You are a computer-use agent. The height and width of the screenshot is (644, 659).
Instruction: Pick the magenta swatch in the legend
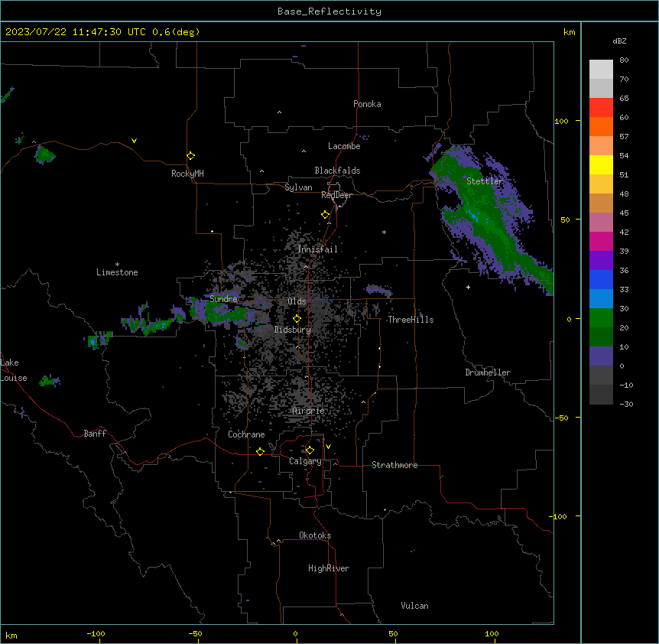tap(601, 241)
